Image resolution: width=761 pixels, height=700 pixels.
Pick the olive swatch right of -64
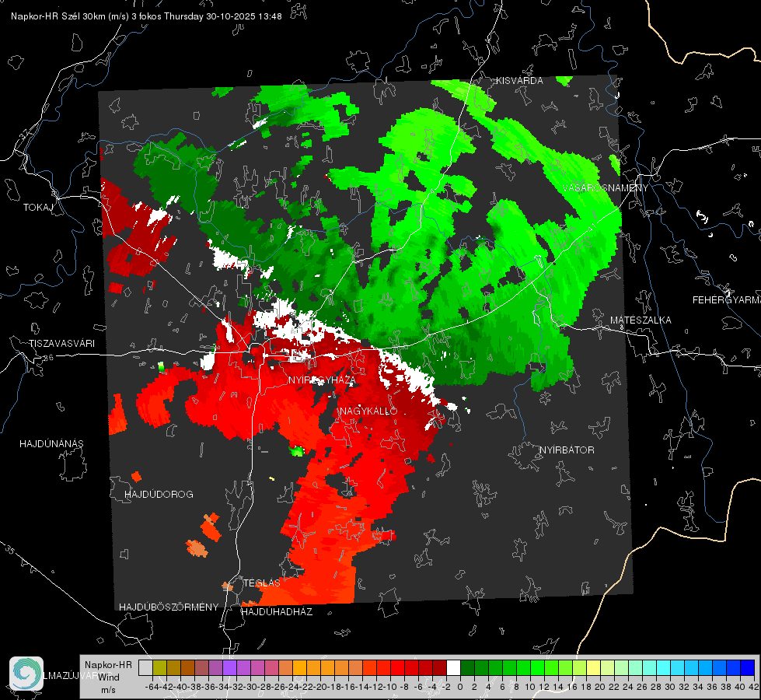point(159,667)
